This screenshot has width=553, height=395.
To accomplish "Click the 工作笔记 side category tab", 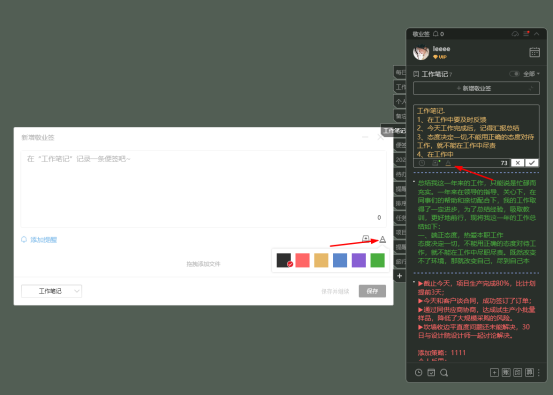I will [x=394, y=130].
